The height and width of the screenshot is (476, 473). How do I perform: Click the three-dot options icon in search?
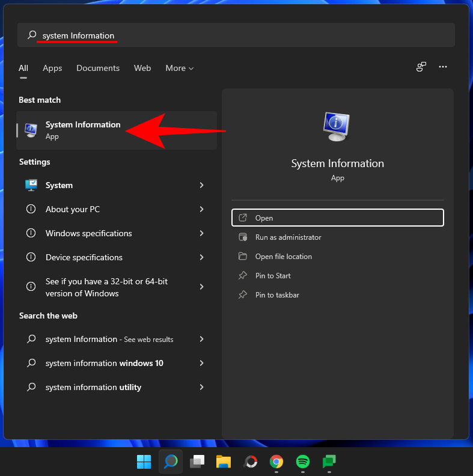(443, 67)
